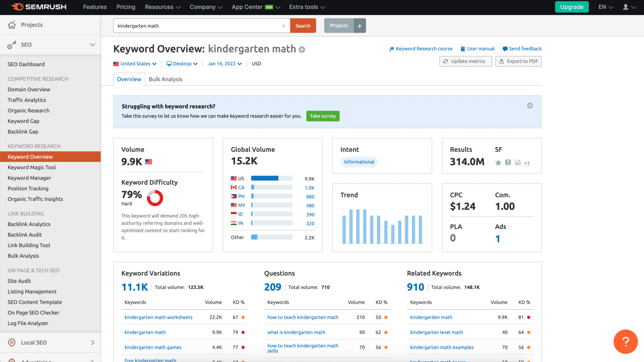644x362 pixels.
Task: Open SEO Dashboard in sidebar
Action: [26, 64]
